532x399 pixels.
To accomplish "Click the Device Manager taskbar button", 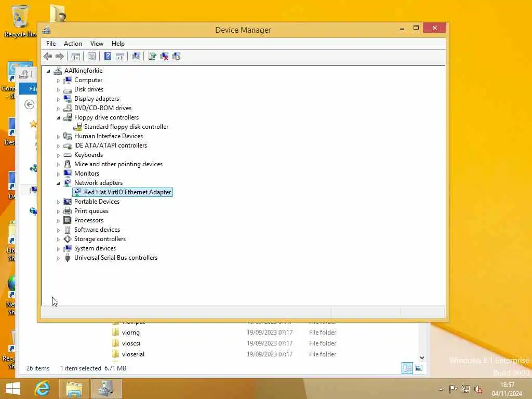I will click(x=106, y=389).
